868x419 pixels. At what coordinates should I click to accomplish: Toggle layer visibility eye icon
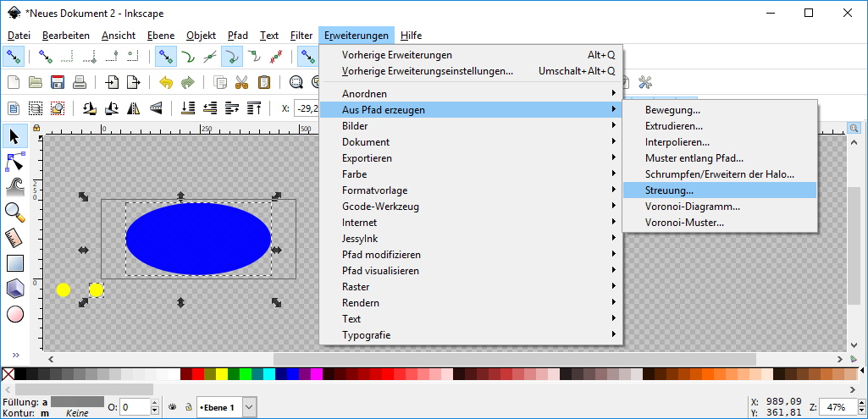171,407
